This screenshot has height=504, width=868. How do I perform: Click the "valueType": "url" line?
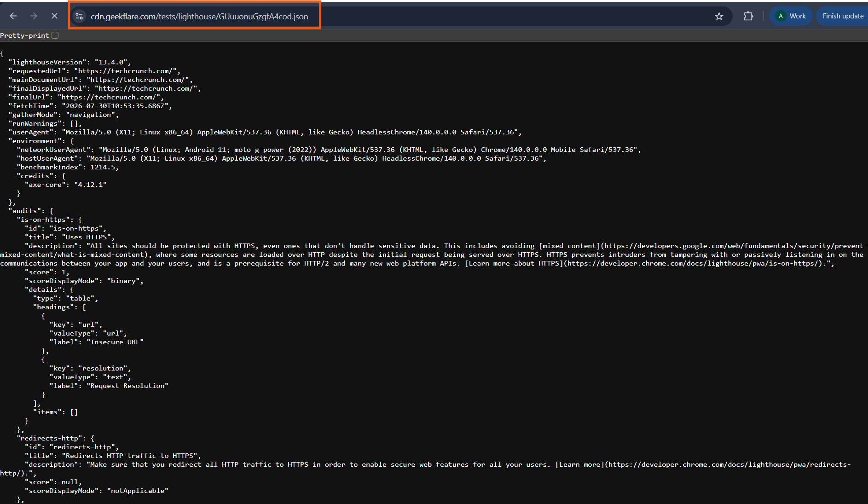[x=88, y=333]
